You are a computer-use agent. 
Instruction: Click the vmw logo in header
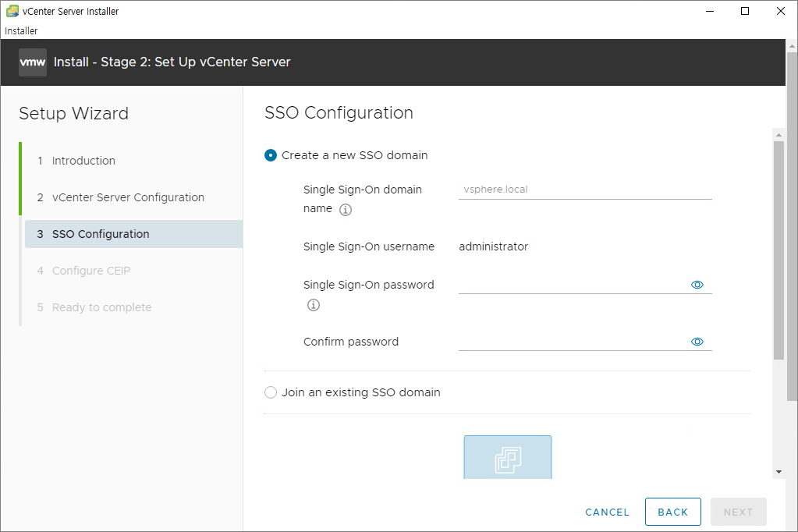pos(33,62)
